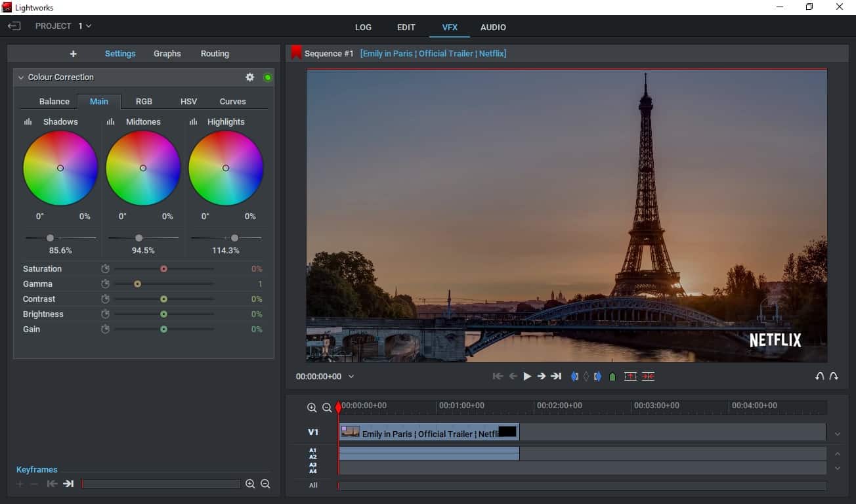This screenshot has height=504, width=856.
Task: Open the HSV tab
Action: [188, 102]
